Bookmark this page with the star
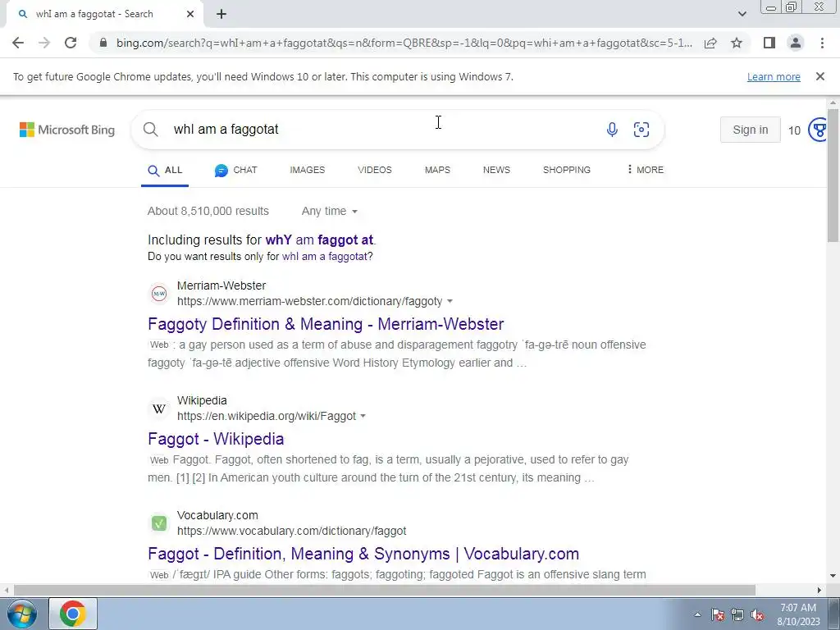 737,43
